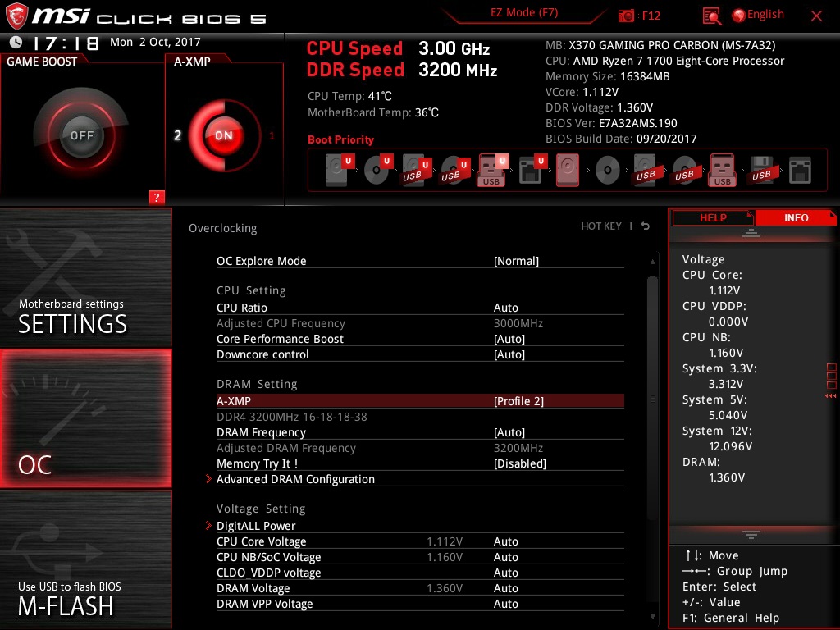This screenshot has width=840, height=630.
Task: Select highlighted UEFI USB key boot icon
Action: coord(493,171)
